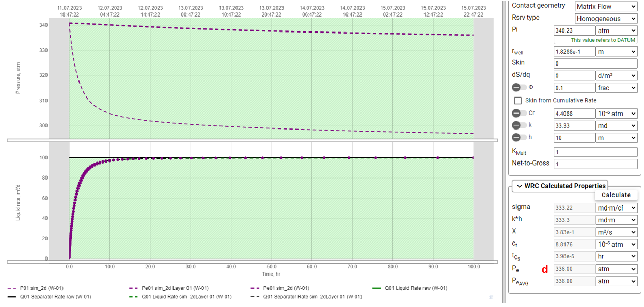
Task: Toggle Pe01 sim_2d (W-01) legend series
Action: coord(280,288)
